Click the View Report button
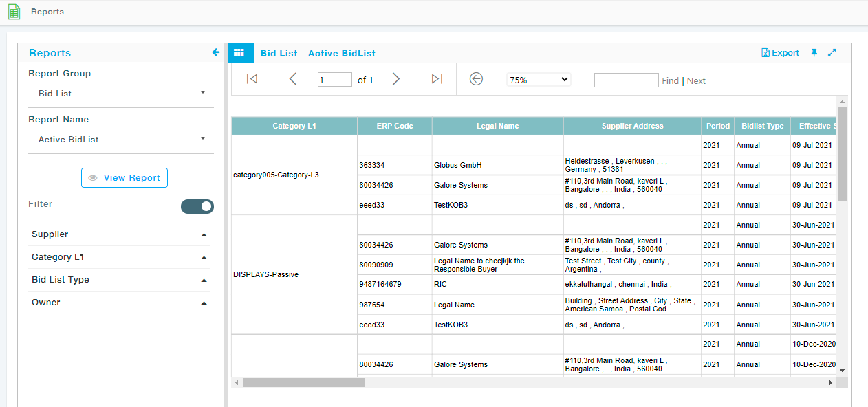The width and height of the screenshot is (868, 407). point(124,177)
